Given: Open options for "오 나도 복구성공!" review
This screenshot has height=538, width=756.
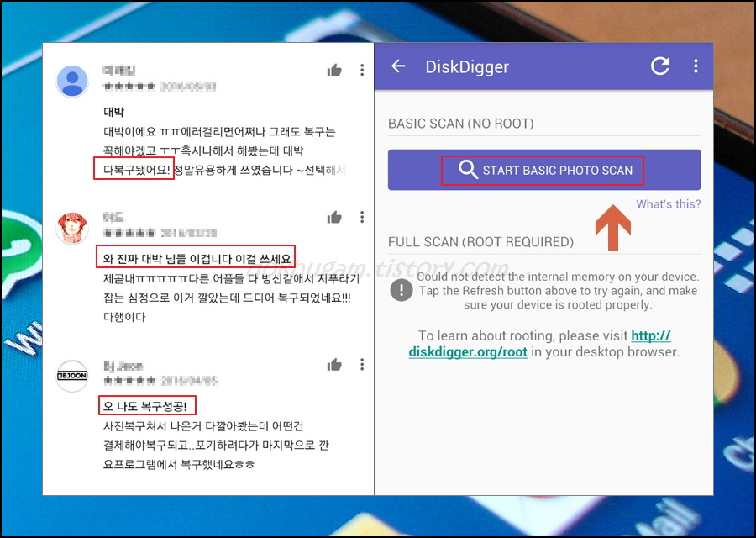Looking at the screenshot, I should [x=361, y=364].
